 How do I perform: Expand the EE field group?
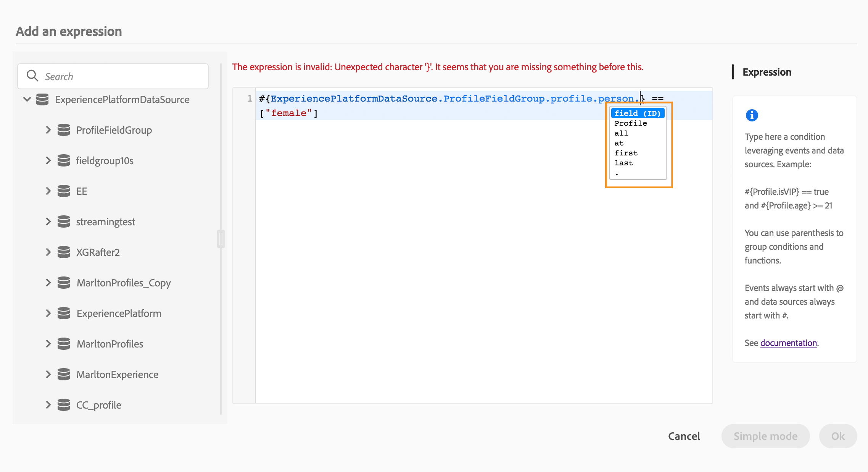point(48,191)
